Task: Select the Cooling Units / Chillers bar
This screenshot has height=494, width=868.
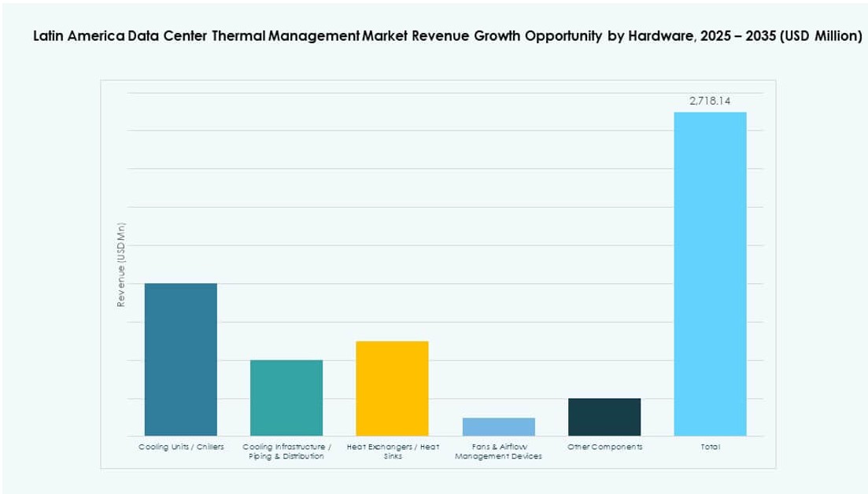Action: (x=180, y=358)
